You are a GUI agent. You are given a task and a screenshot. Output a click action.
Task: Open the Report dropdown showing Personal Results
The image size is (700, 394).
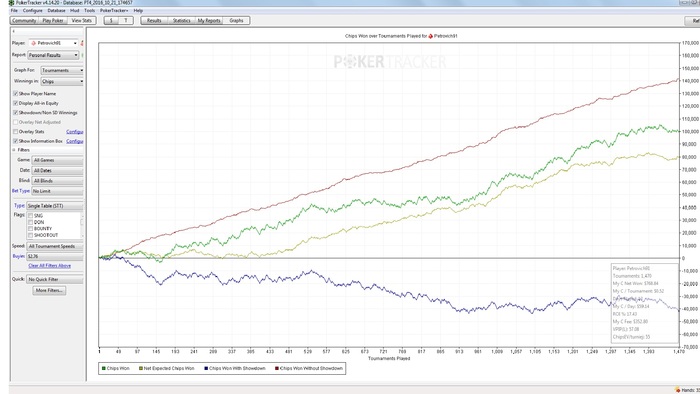53,55
